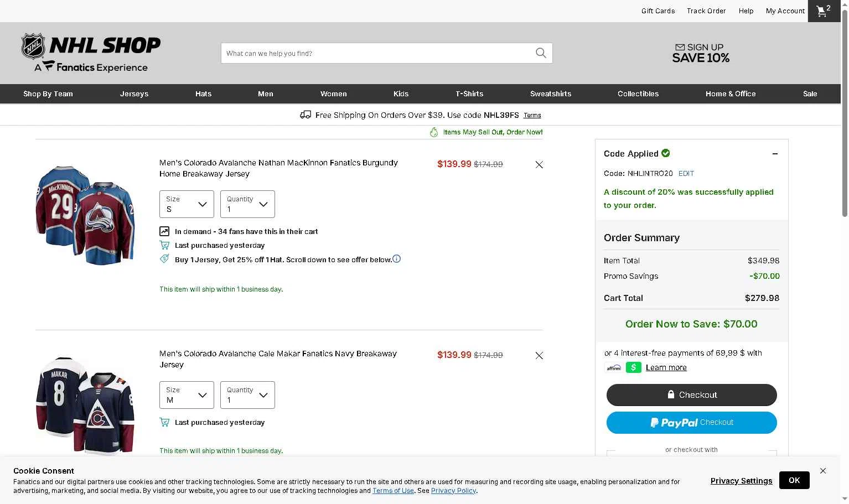Dismiss the cookie consent banner
The image size is (849, 504).
tap(823, 471)
